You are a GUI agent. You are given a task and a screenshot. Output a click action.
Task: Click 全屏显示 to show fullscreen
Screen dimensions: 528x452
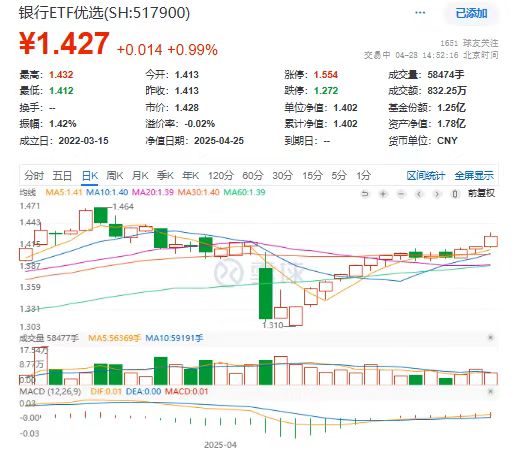tap(474, 175)
